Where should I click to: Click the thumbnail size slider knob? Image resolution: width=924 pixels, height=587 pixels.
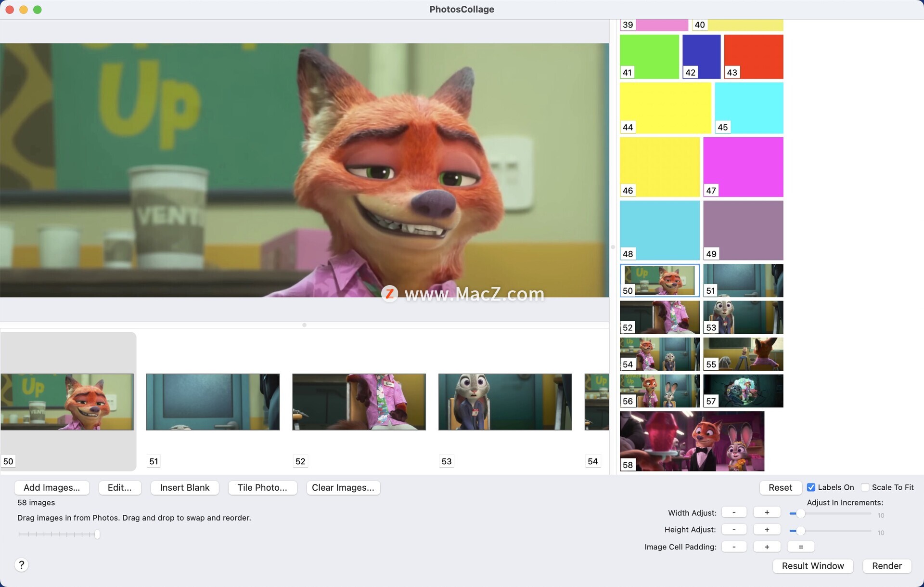coord(97,534)
